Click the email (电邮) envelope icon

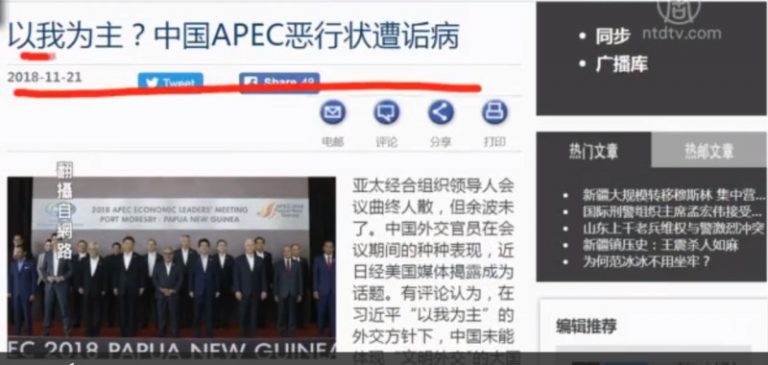333,113
